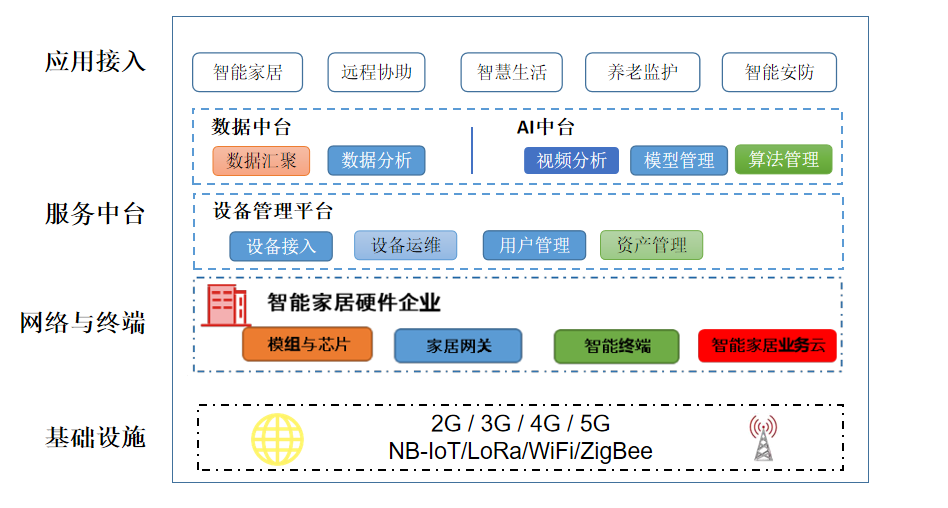Image resolution: width=948 pixels, height=508 pixels.
Task: Click the 视频分析 block under AI中台
Action: click(571, 160)
